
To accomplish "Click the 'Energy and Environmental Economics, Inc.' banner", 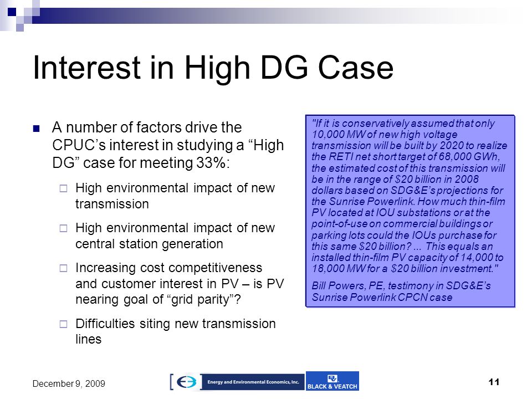I will [x=253, y=382].
